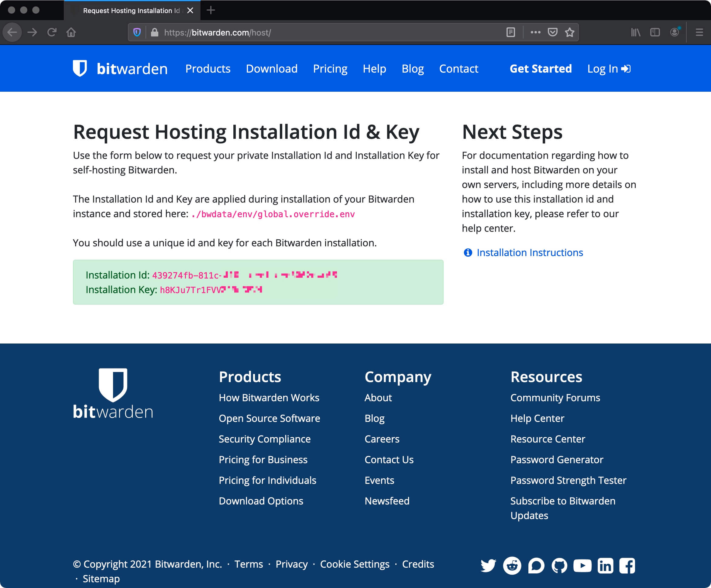
Task: Open How Bitwarden Works footer link
Action: click(269, 397)
